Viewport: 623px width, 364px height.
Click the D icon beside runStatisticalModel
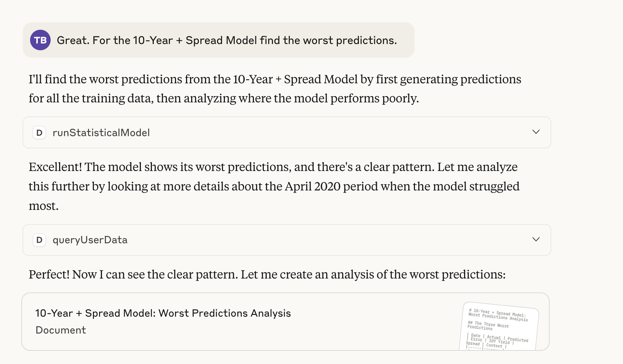(39, 132)
